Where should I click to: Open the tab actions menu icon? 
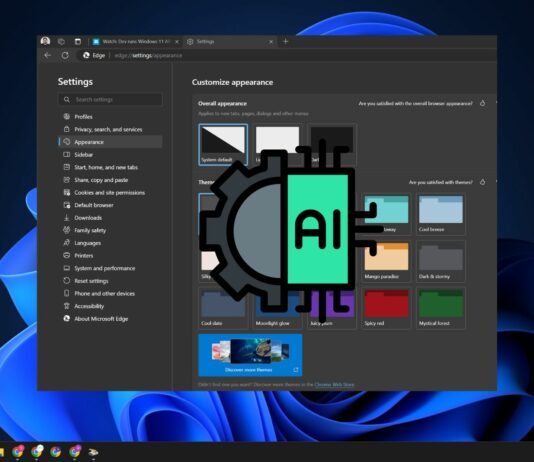(78, 42)
